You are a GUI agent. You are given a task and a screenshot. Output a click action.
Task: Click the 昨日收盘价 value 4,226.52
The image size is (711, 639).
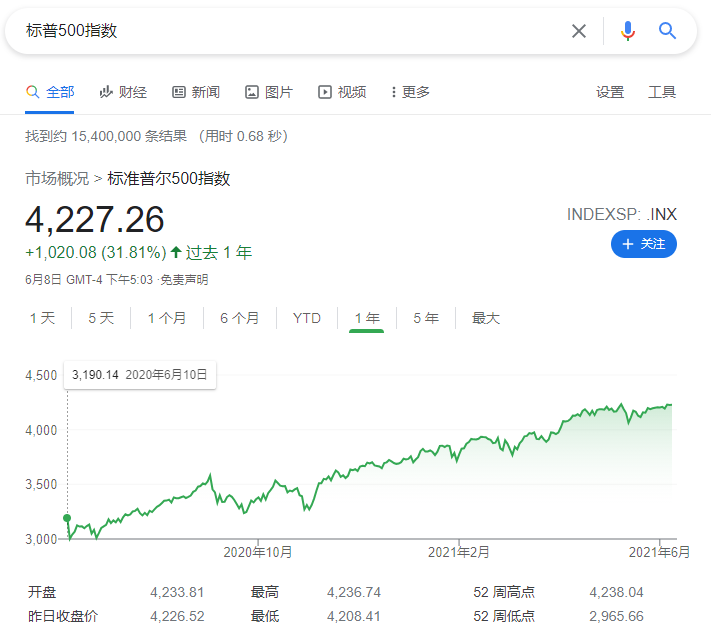(x=177, y=616)
